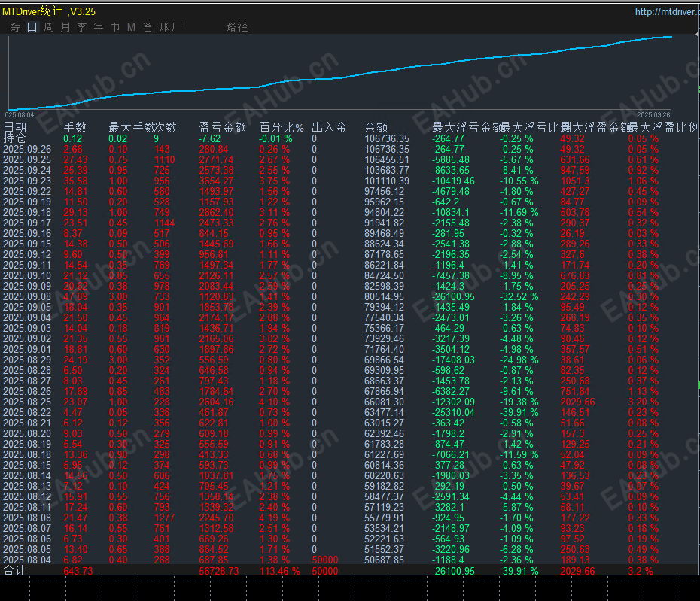Click the 余额 column header
The height and width of the screenshot is (601, 700).
point(376,128)
